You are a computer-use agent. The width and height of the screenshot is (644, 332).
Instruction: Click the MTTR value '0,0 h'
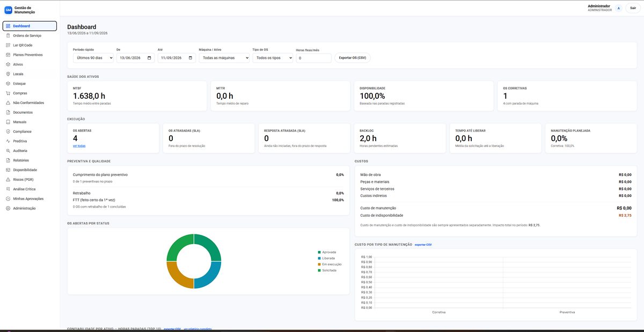coord(226,96)
